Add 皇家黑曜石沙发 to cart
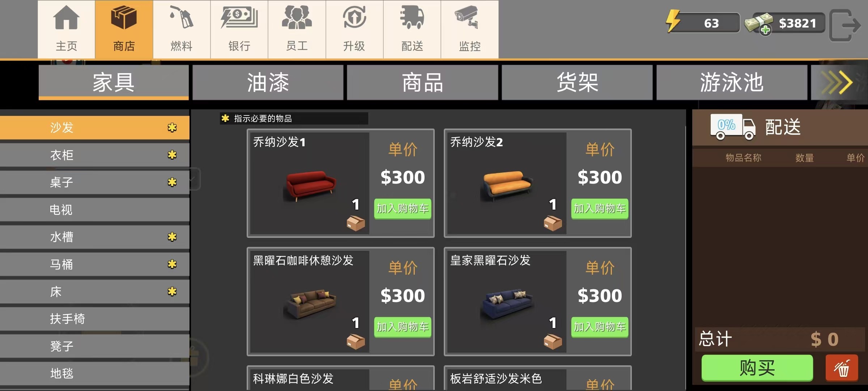The width and height of the screenshot is (868, 391). (x=600, y=327)
